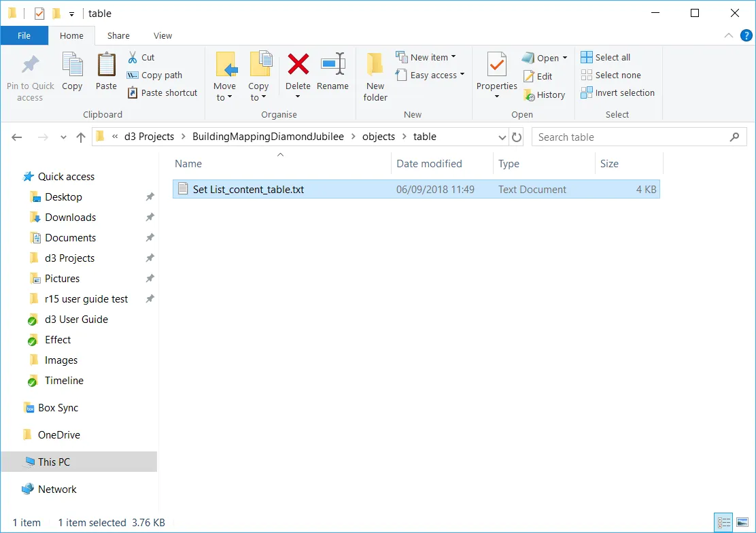Open the View ribbon tab

pyautogui.click(x=162, y=35)
